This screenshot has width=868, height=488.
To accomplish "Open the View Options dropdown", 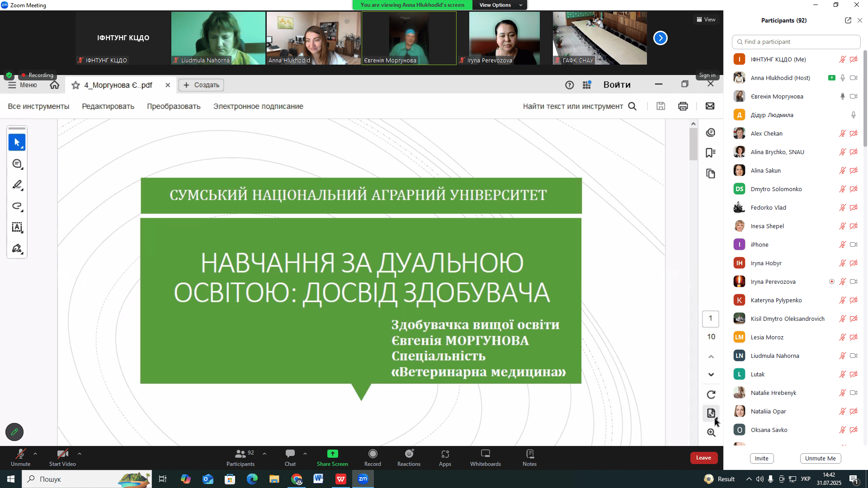I will point(500,5).
